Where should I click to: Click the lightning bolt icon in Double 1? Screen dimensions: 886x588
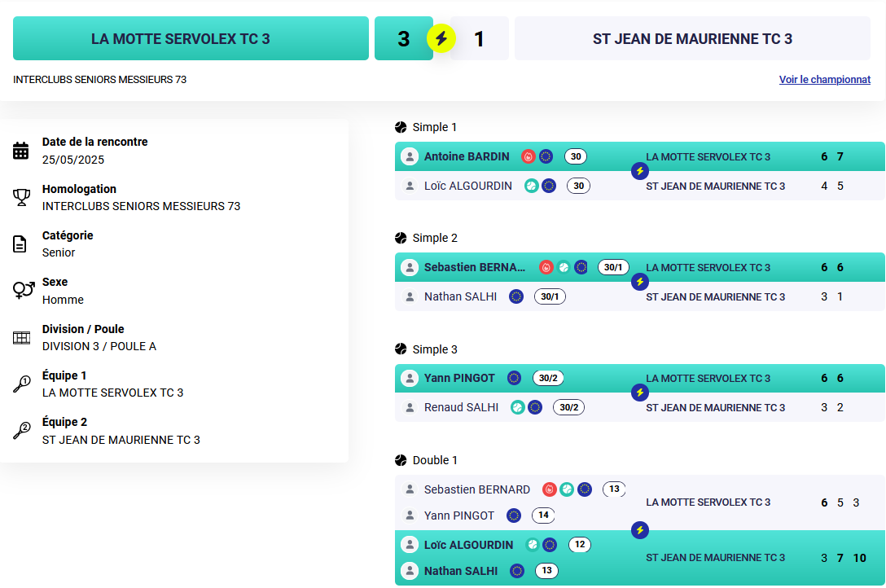pos(639,530)
